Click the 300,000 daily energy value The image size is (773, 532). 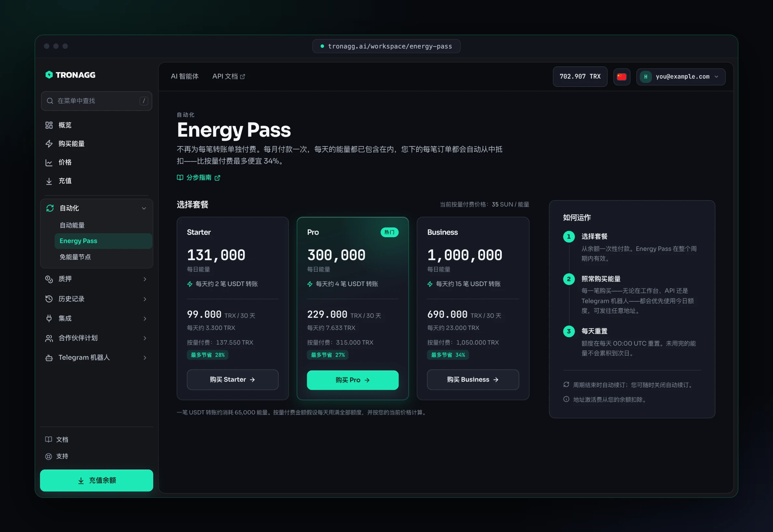click(336, 255)
